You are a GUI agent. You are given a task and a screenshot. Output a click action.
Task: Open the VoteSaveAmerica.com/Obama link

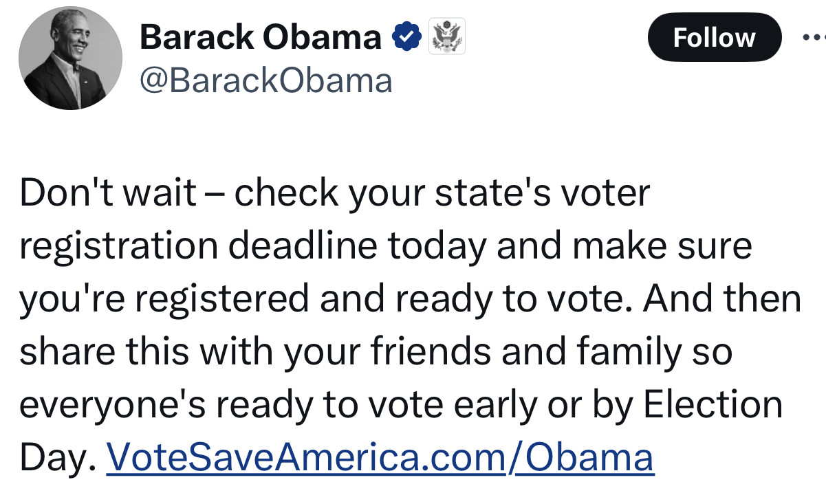(x=380, y=457)
